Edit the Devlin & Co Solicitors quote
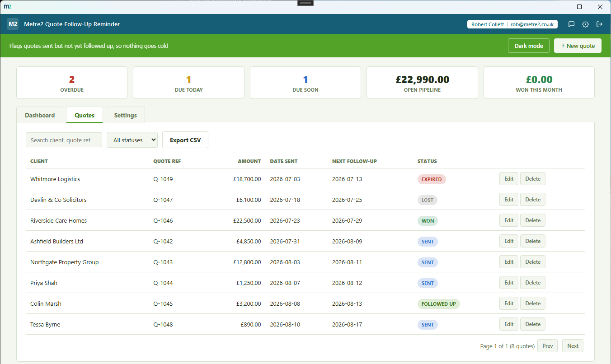Viewport: 611px width, 364px height. pos(509,200)
